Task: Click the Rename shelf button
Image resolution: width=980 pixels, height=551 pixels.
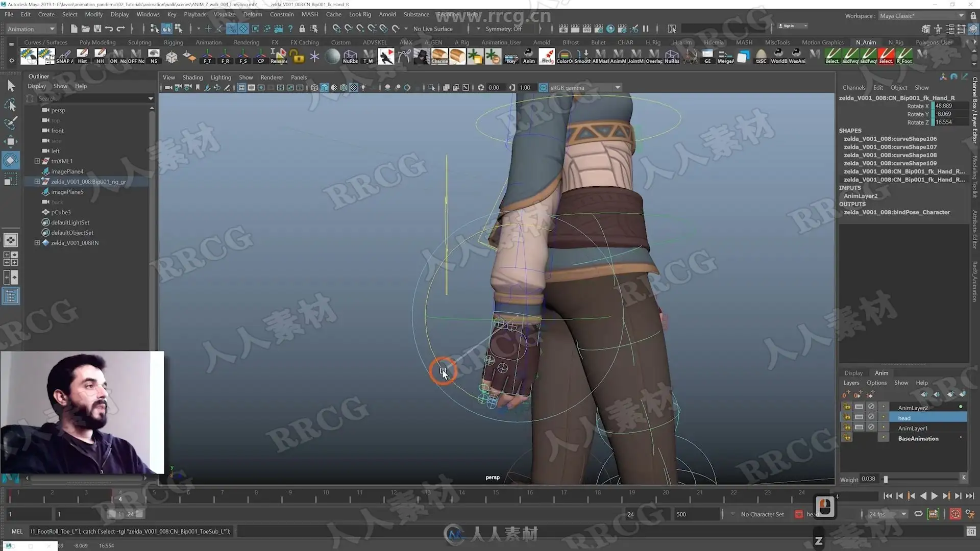Action: pos(279,56)
